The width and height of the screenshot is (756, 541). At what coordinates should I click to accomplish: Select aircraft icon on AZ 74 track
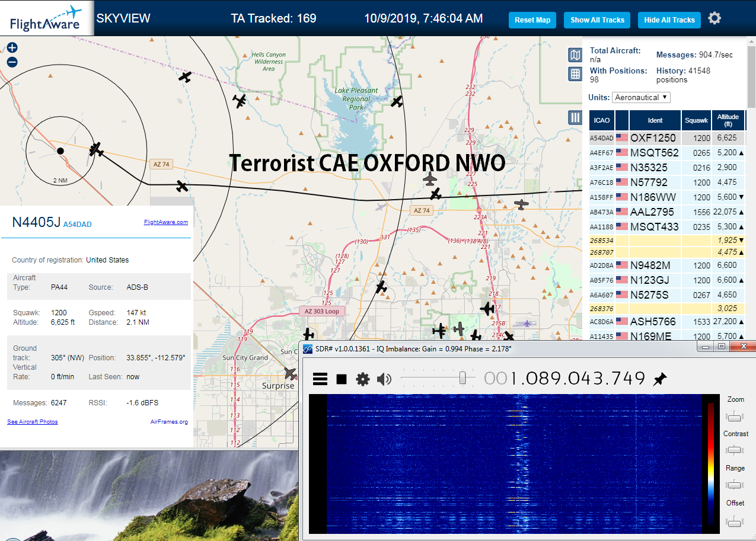[x=182, y=186]
